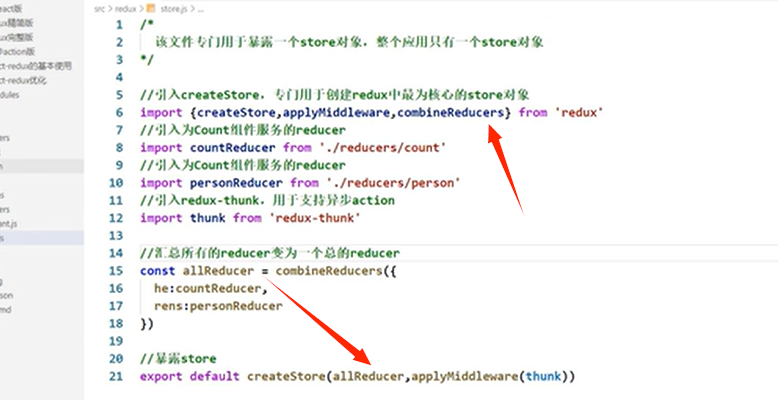Image resolution: width=778 pixels, height=400 pixels.
Task: Click 'he:countReducer' on line 16
Action: pyautogui.click(x=207, y=288)
